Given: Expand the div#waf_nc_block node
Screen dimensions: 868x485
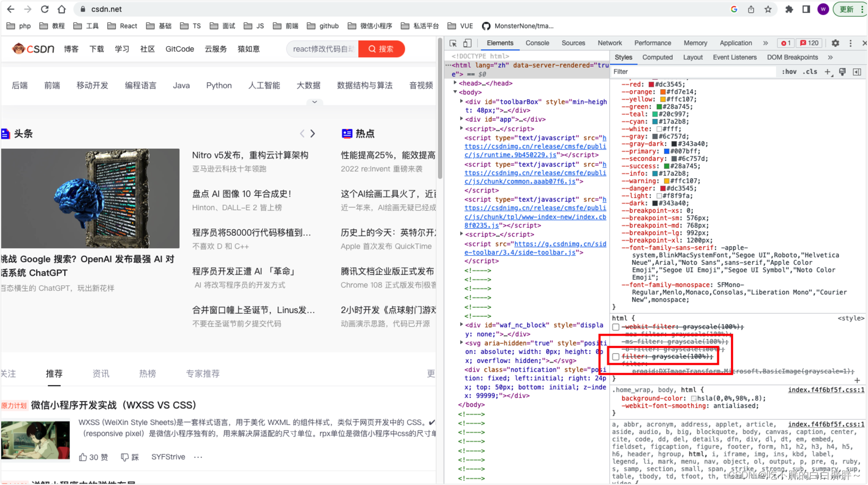Looking at the screenshot, I should click(461, 324).
